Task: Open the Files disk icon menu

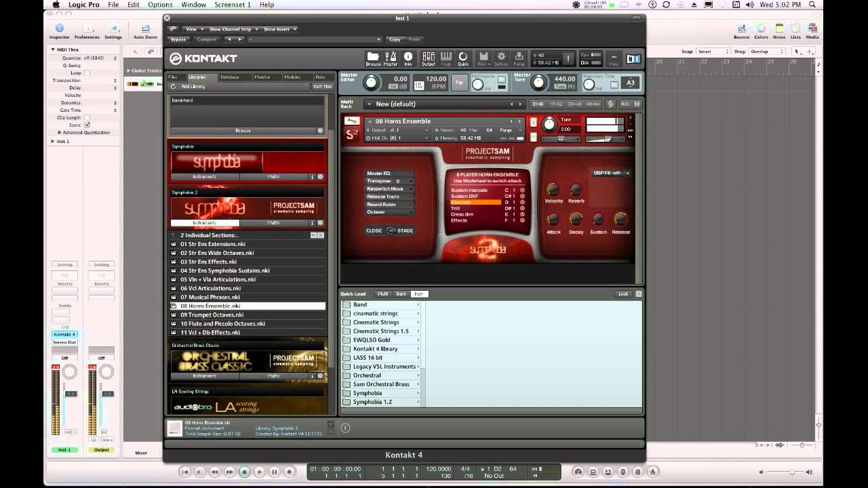Action: [483, 59]
